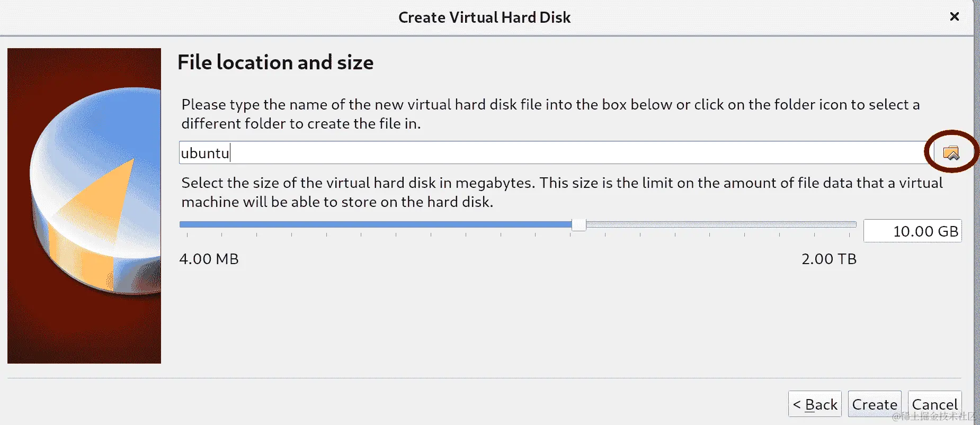The width and height of the screenshot is (980, 425).
Task: Click the 4.00 MB minimum size label
Action: coord(209,259)
